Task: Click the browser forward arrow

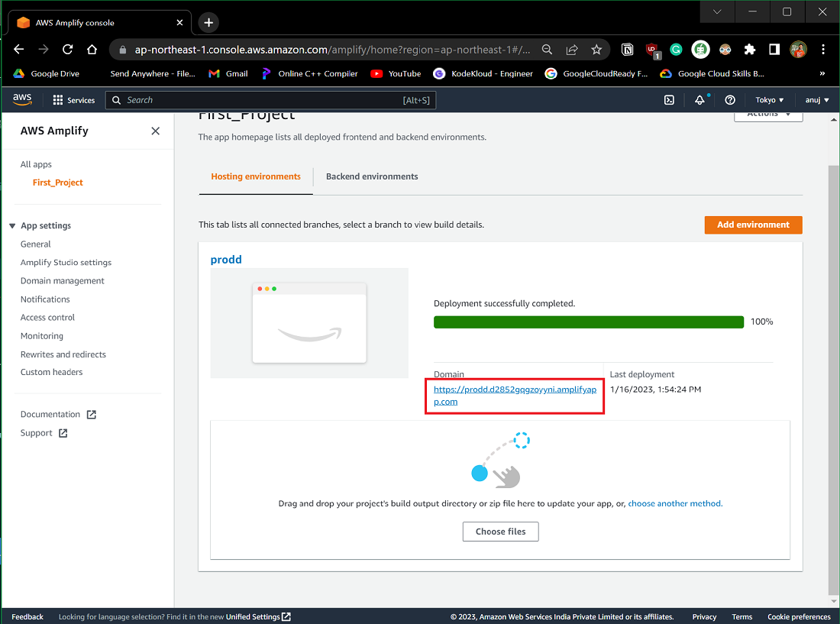Action: click(44, 50)
